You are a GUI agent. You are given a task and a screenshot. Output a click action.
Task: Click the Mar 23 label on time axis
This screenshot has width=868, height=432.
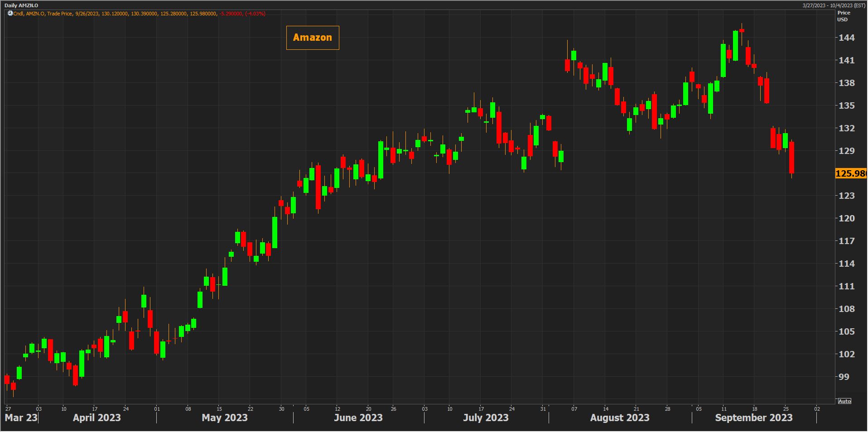(x=21, y=418)
